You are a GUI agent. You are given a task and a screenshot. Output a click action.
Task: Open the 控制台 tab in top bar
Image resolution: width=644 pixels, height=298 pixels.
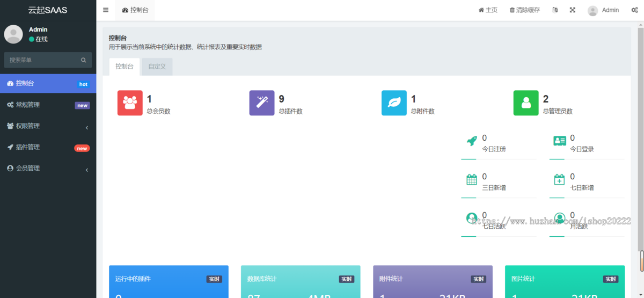[135, 10]
